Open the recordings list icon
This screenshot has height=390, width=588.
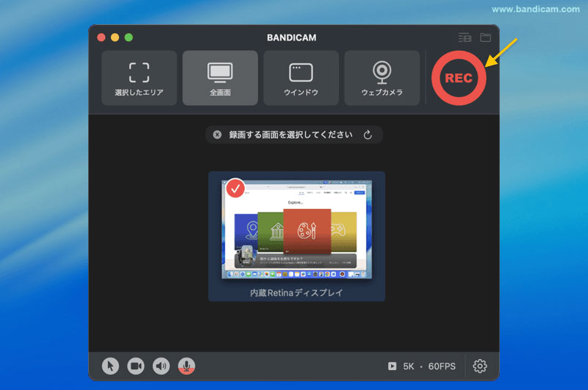[465, 38]
